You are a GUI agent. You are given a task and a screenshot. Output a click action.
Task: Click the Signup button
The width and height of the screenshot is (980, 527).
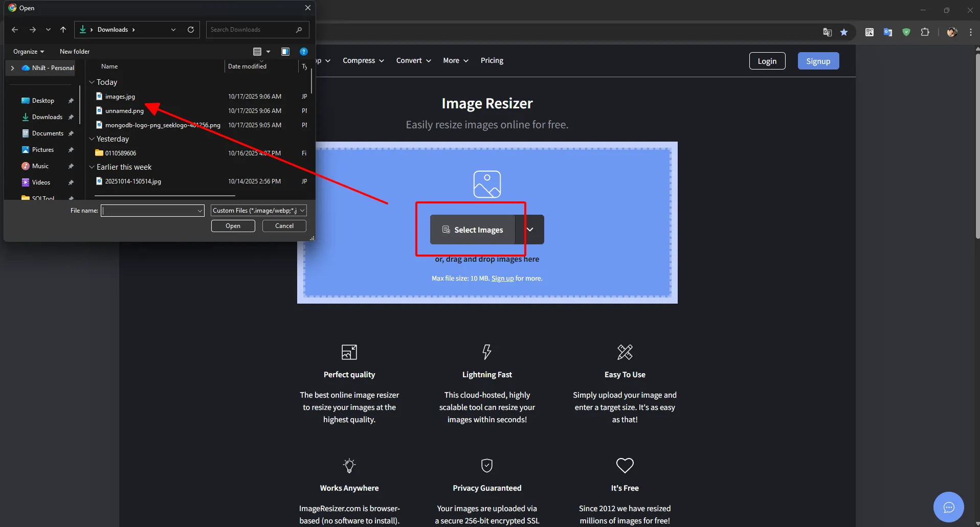(818, 61)
